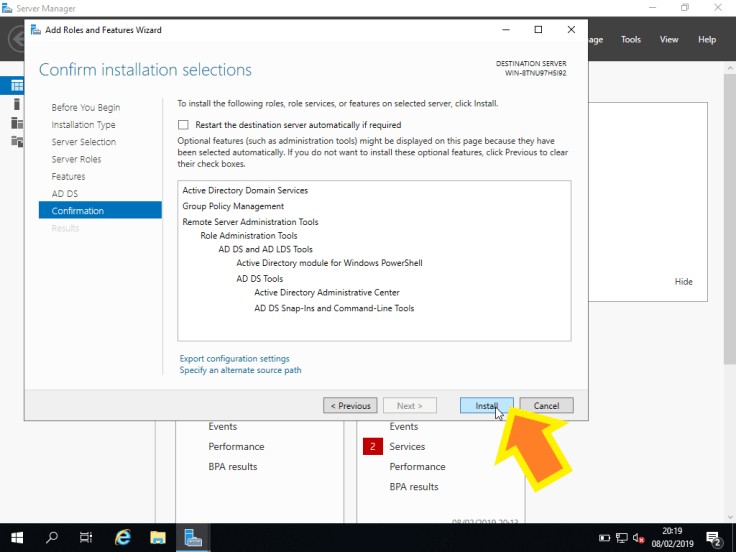Screen dimensions: 736x552
Task: Enable automatic restart of destination server
Action: click(183, 125)
